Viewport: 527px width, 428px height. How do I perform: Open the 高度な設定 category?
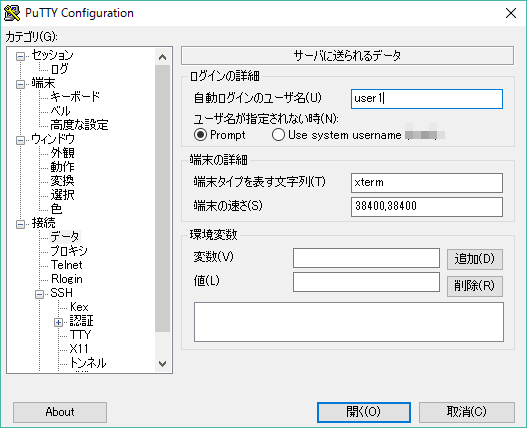click(79, 125)
